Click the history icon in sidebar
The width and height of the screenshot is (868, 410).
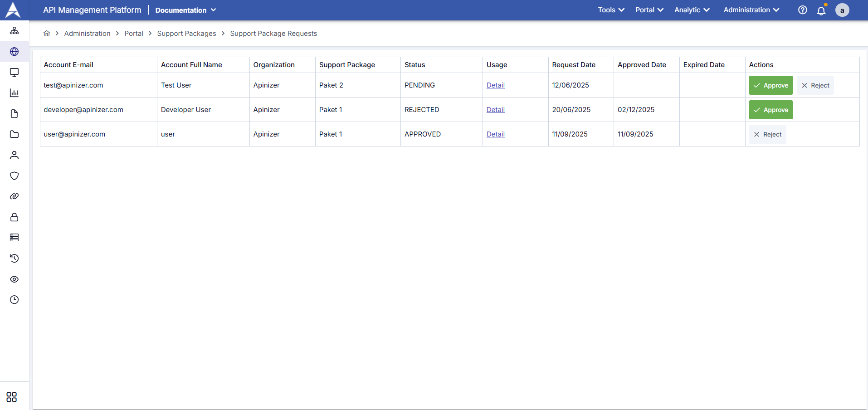[15, 259]
